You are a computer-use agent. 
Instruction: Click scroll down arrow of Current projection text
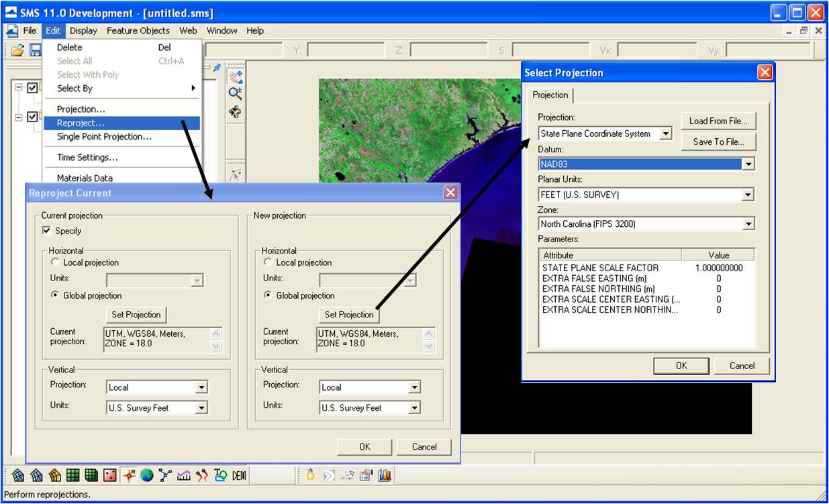[215, 346]
